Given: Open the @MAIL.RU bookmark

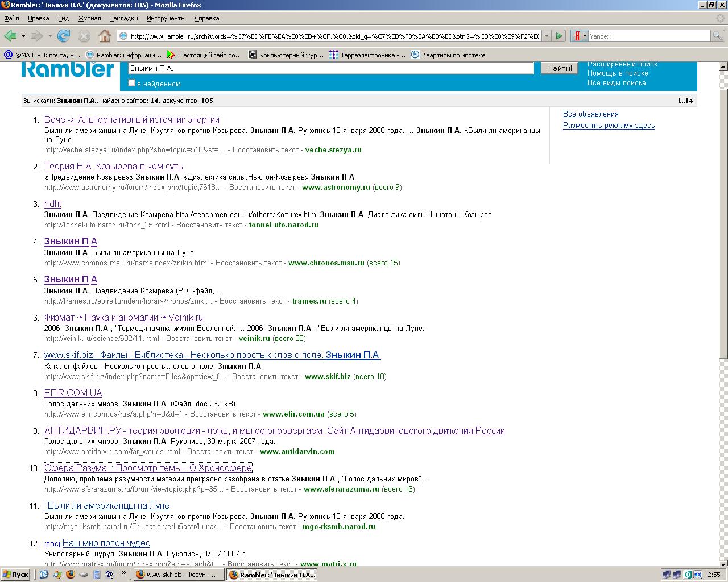Looking at the screenshot, I should (x=42, y=55).
